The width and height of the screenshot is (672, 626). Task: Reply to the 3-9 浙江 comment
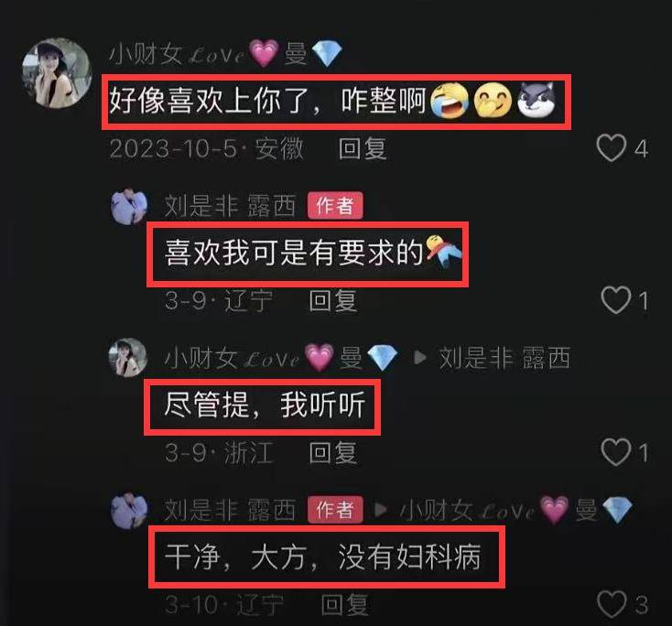click(333, 452)
